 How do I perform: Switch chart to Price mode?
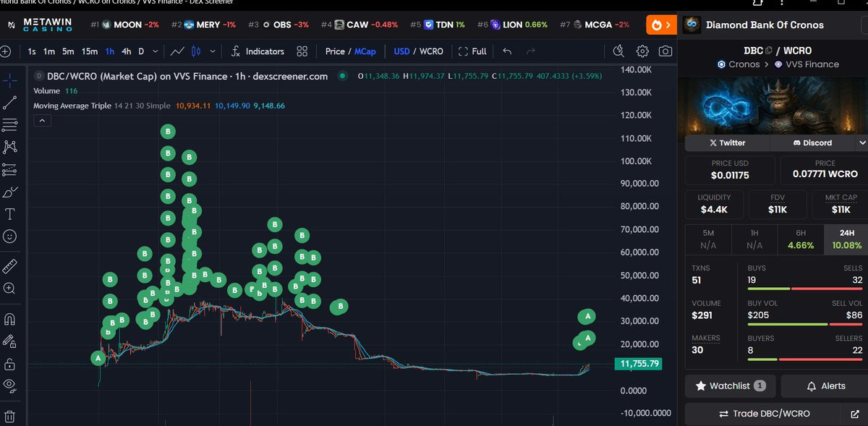335,51
